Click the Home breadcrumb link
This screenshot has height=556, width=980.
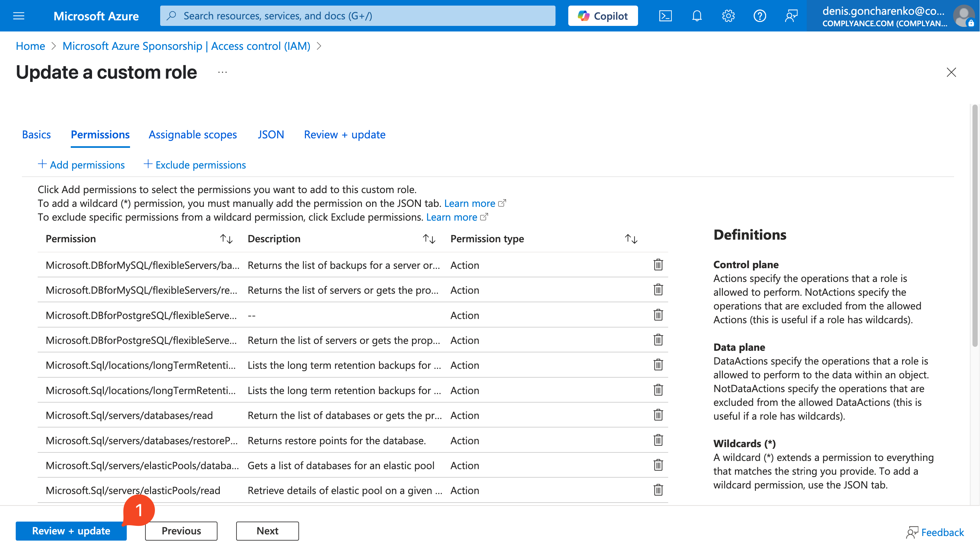[30, 46]
